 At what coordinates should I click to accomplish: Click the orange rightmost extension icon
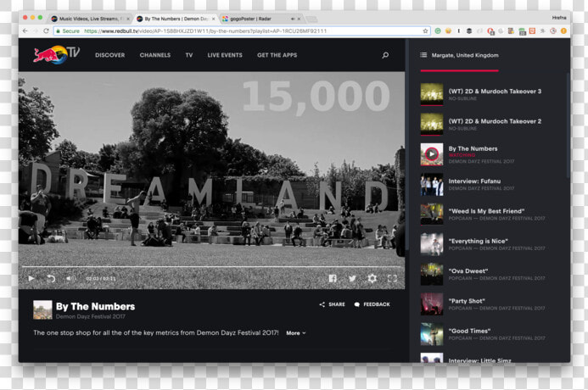click(x=563, y=31)
